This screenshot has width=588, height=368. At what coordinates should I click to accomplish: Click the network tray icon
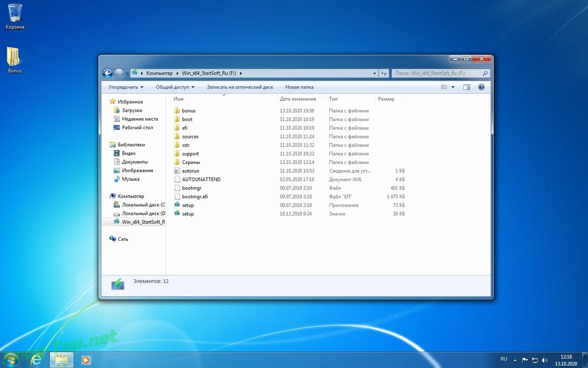coord(535,360)
